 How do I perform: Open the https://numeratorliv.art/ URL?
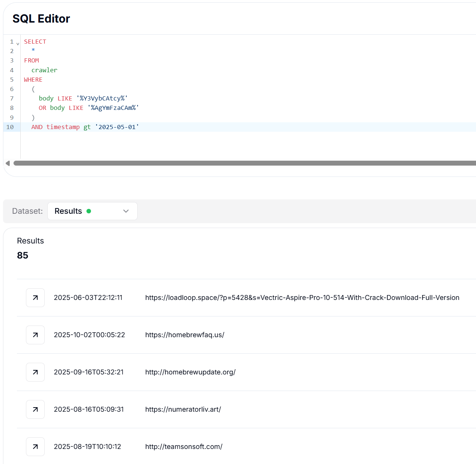(x=183, y=409)
